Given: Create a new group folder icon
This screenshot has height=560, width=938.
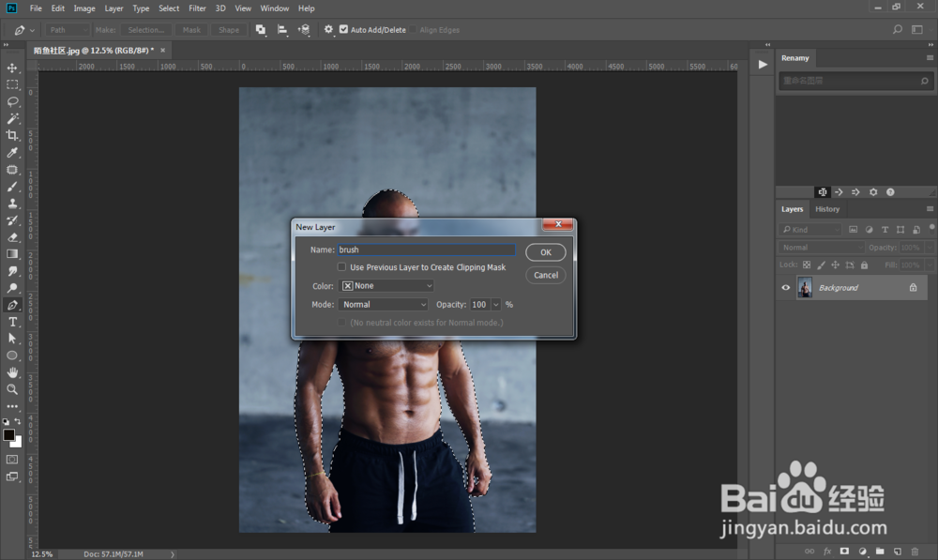Looking at the screenshot, I should (880, 551).
